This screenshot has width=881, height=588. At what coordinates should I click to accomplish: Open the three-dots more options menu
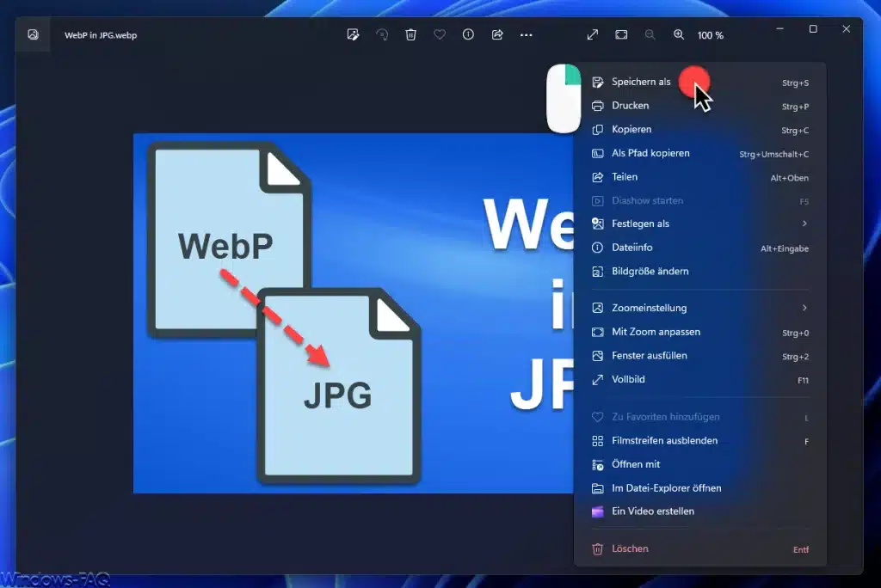click(526, 35)
